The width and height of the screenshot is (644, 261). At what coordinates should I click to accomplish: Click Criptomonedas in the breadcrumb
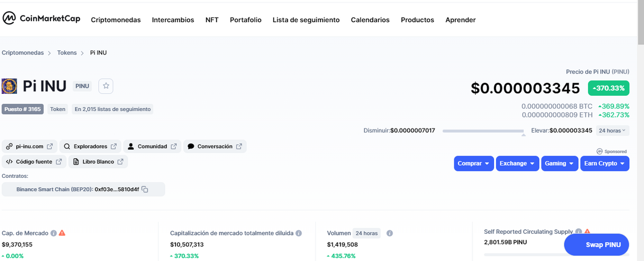pos(23,53)
